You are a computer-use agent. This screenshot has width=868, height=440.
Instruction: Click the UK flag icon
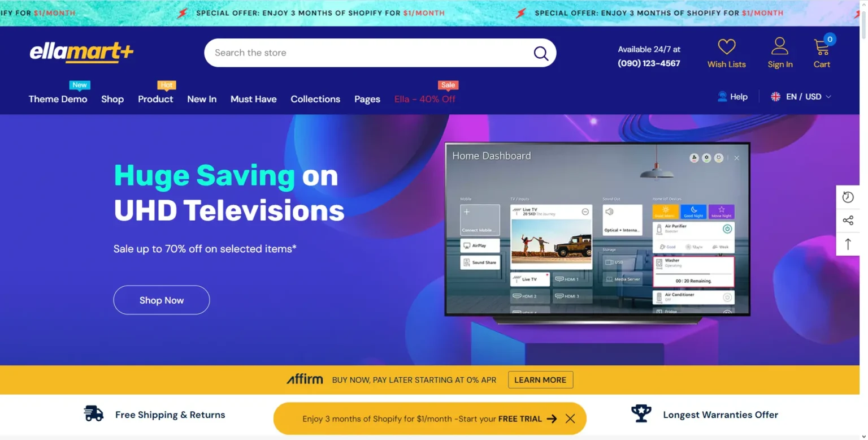pos(776,97)
